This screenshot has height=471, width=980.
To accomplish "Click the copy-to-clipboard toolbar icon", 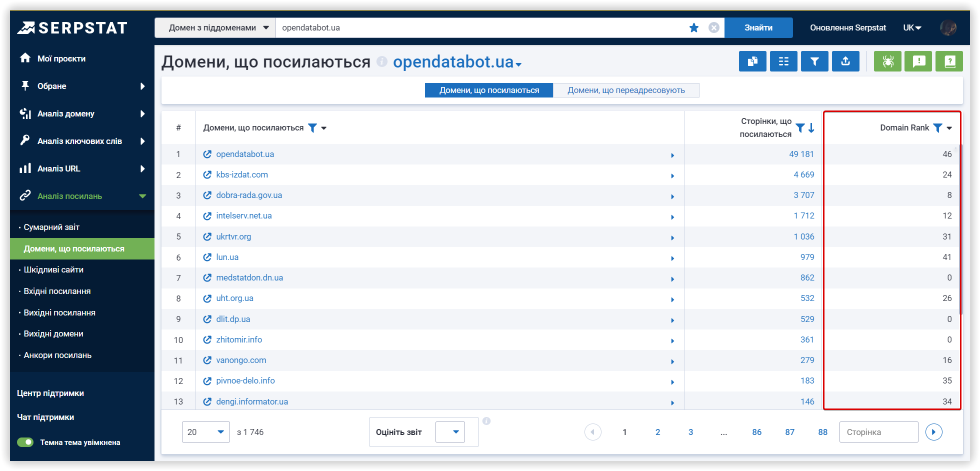I will click(752, 61).
